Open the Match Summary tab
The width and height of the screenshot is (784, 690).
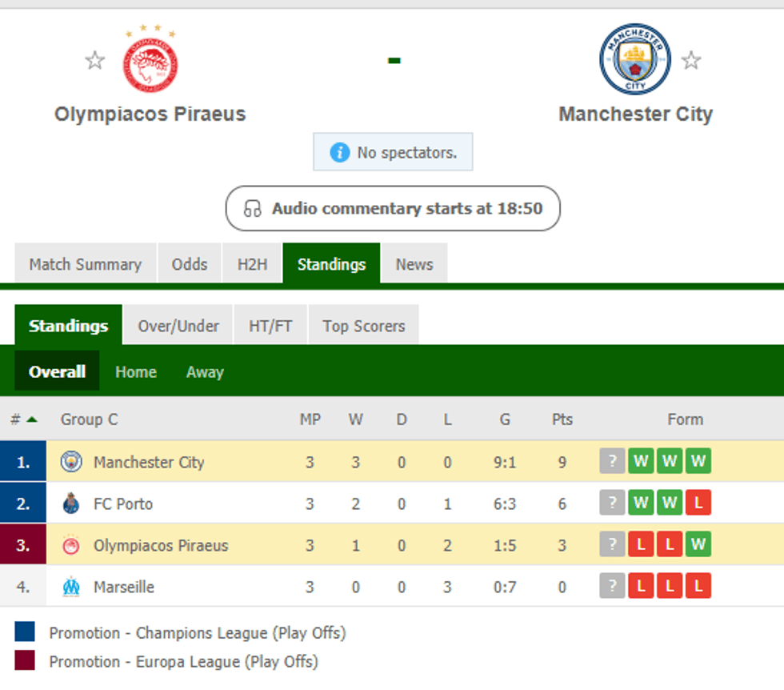point(85,264)
